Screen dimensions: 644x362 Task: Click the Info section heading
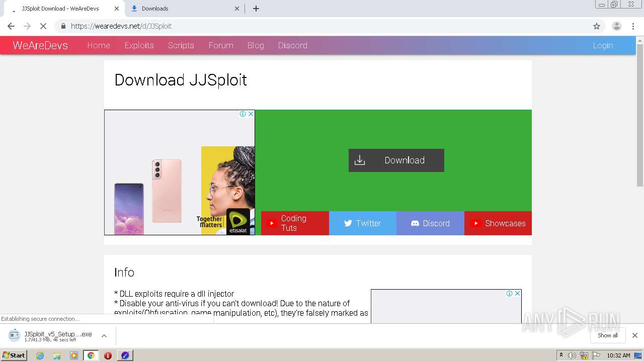124,273
